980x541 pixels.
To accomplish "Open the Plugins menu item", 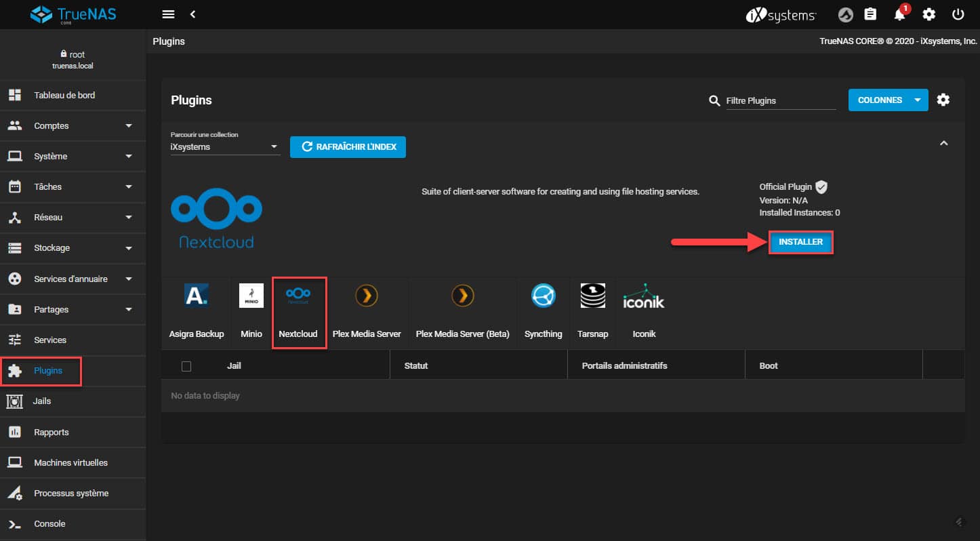I will [x=73, y=370].
